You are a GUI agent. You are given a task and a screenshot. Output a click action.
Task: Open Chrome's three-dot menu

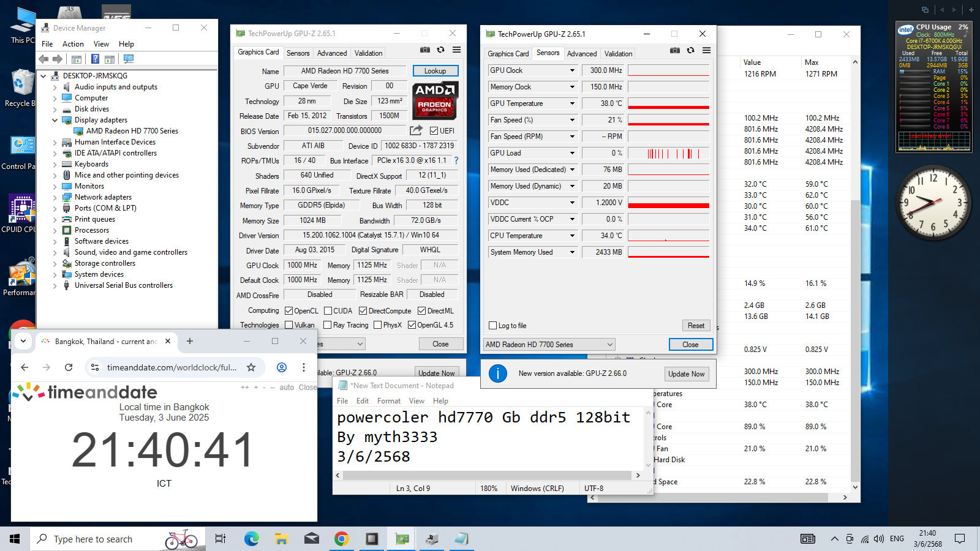point(304,367)
